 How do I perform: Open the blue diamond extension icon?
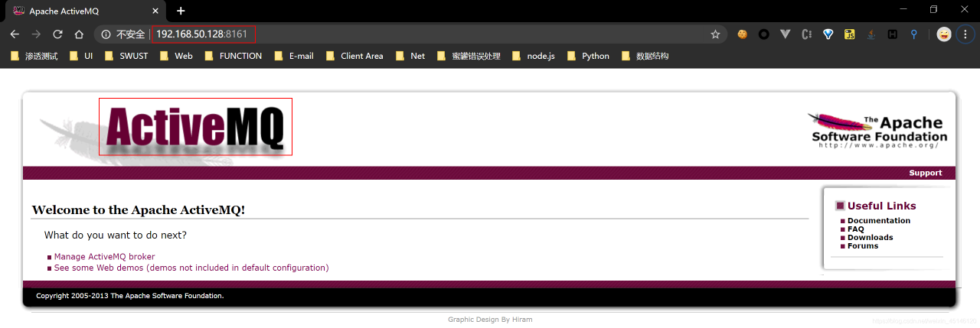coord(828,34)
